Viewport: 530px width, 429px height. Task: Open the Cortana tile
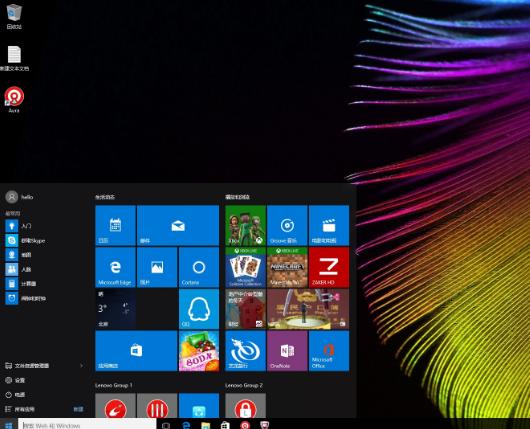[199, 267]
